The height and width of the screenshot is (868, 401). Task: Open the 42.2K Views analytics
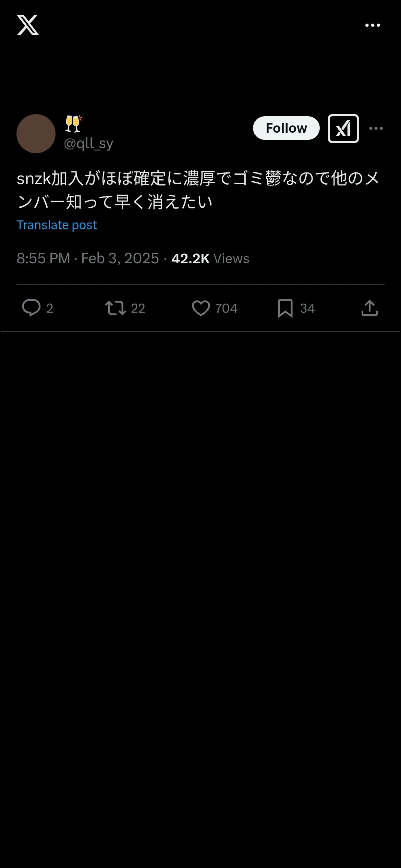pyautogui.click(x=210, y=258)
